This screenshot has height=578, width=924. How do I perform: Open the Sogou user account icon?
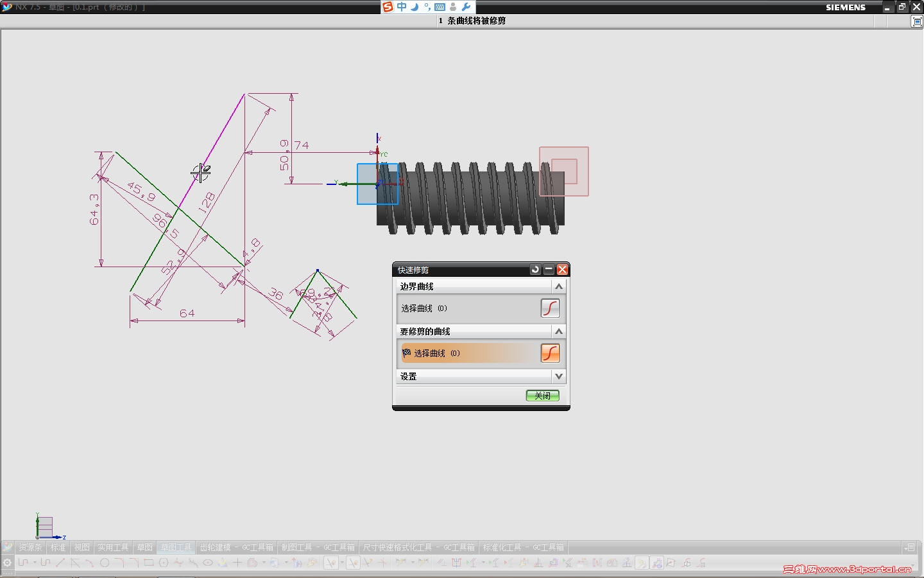tap(453, 7)
